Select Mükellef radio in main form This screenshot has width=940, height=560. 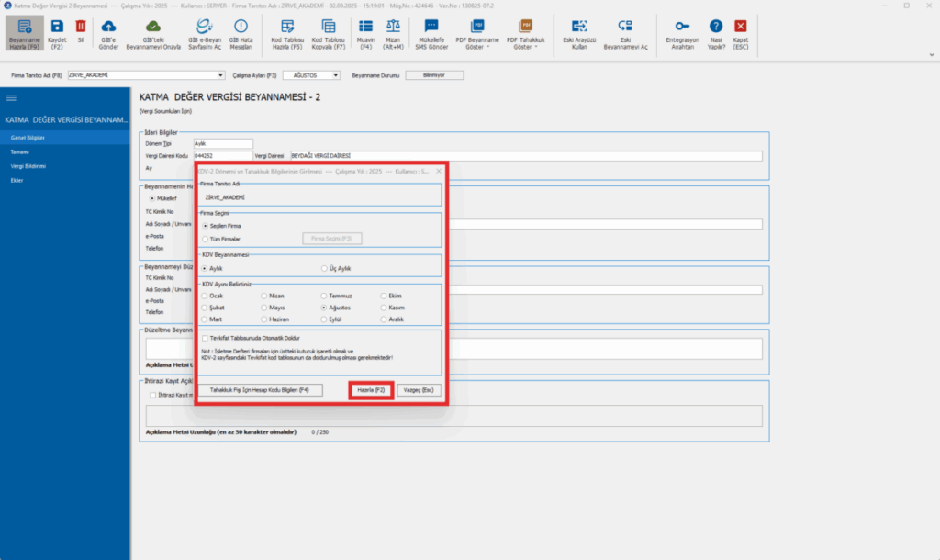[152, 198]
